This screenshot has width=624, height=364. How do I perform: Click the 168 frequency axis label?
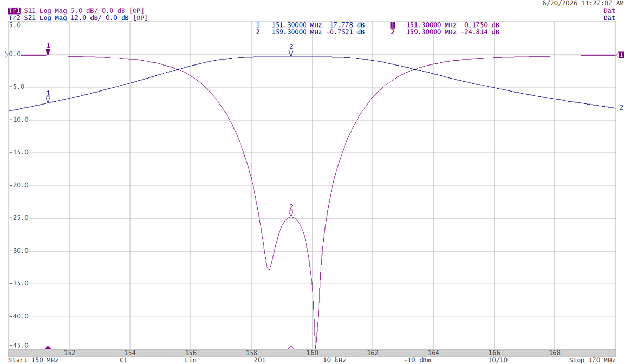click(x=555, y=353)
